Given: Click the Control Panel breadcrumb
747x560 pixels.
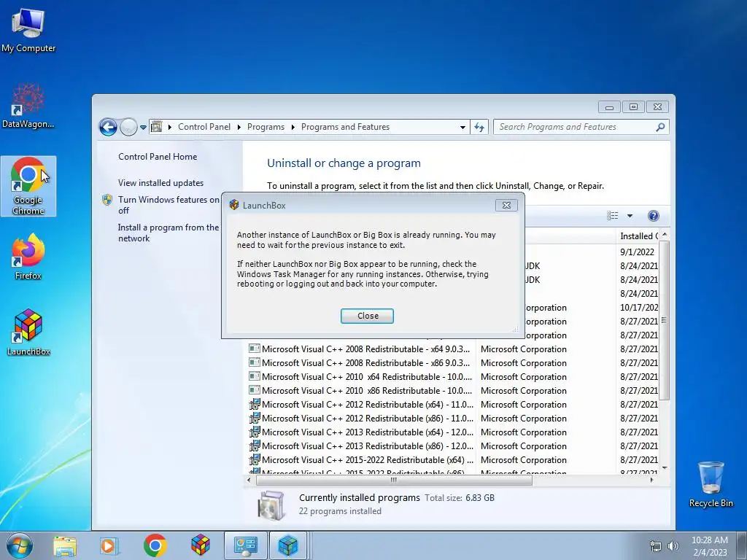Looking at the screenshot, I should (204, 127).
